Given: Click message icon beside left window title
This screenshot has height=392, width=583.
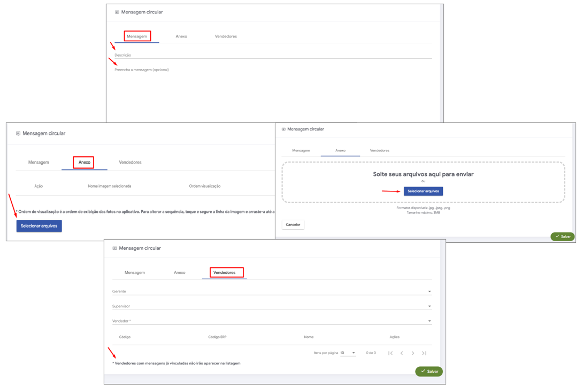Looking at the screenshot, I should coord(18,134).
